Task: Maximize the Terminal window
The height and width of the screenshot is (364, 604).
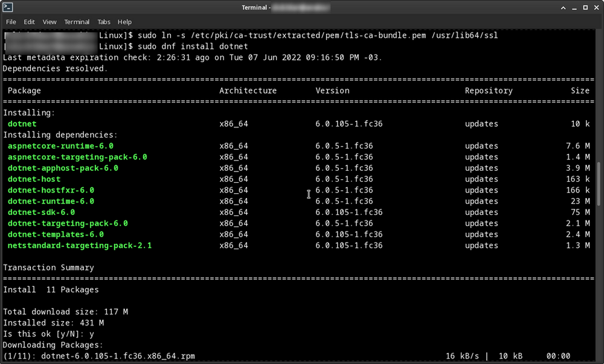Action: coord(585,7)
